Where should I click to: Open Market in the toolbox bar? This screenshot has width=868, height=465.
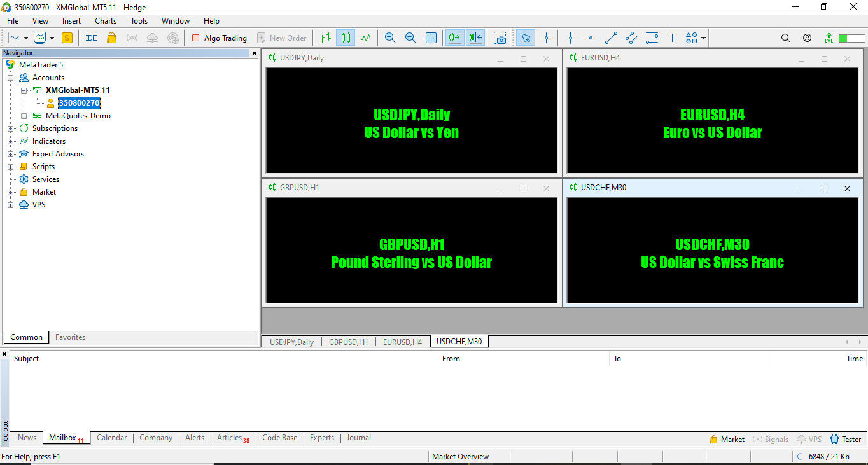[727, 440]
